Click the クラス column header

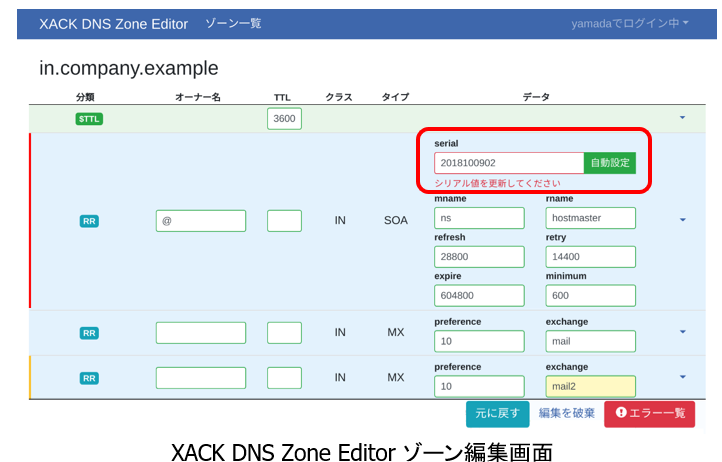click(339, 97)
